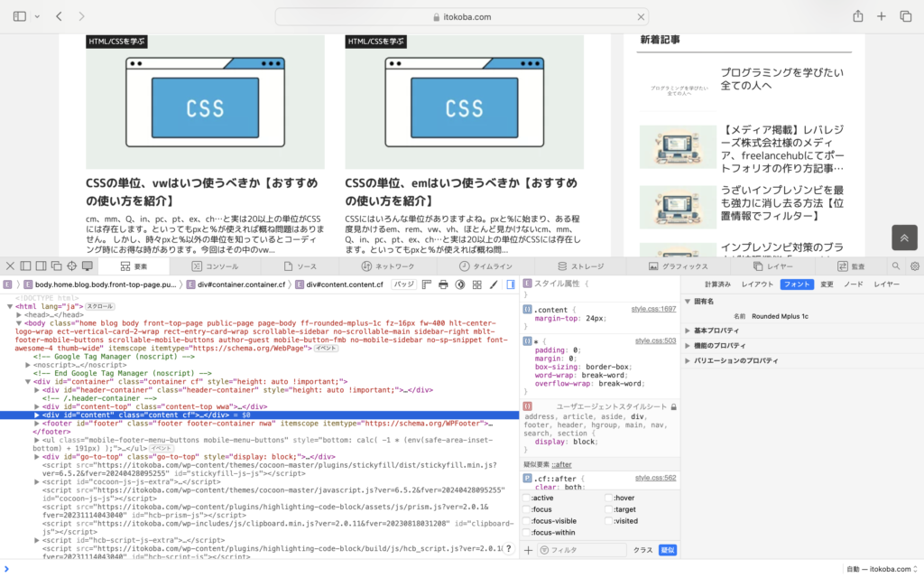
Task: Go forward to the next page
Action: coord(81,16)
